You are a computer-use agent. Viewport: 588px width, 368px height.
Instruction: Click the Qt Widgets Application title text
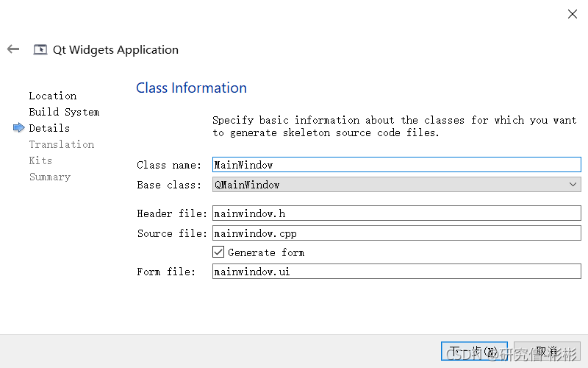click(115, 50)
